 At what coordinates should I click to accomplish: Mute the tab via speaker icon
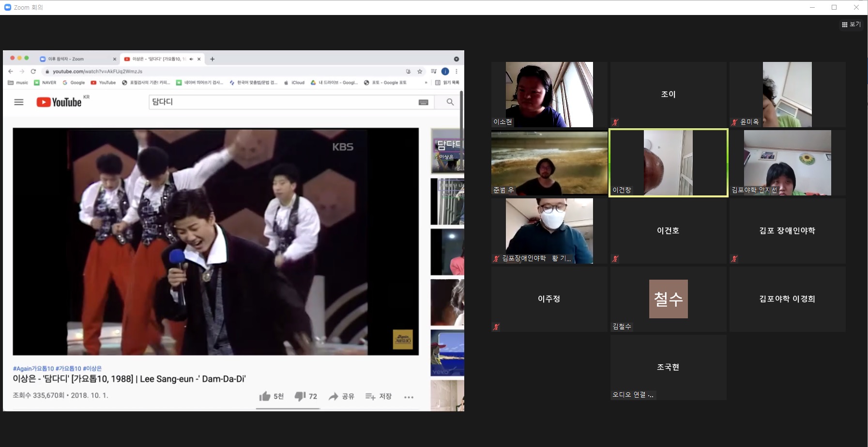191,59
